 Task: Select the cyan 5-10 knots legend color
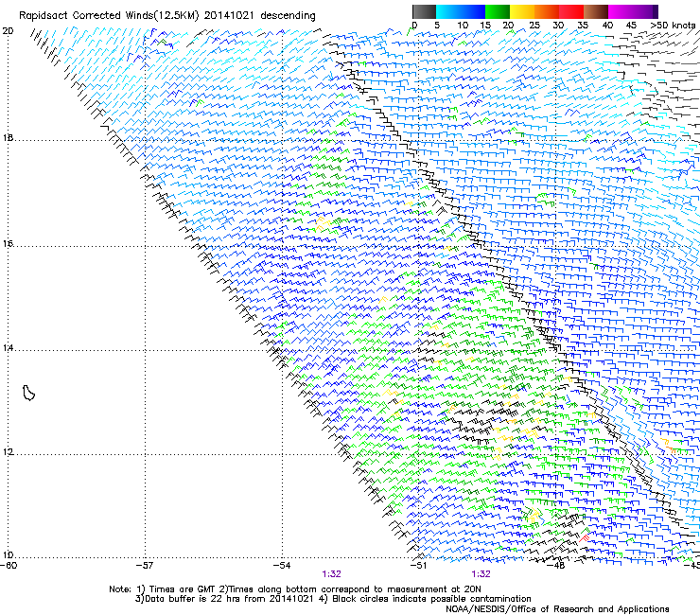click(448, 11)
